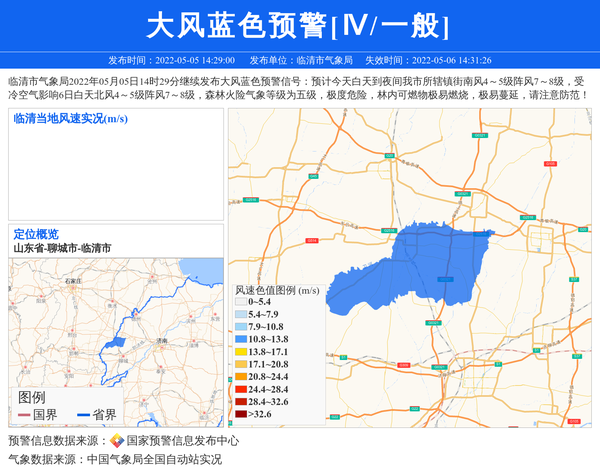Select the 10.8~13.8 blue legend swatch
600x471 pixels.
[x=240, y=339]
